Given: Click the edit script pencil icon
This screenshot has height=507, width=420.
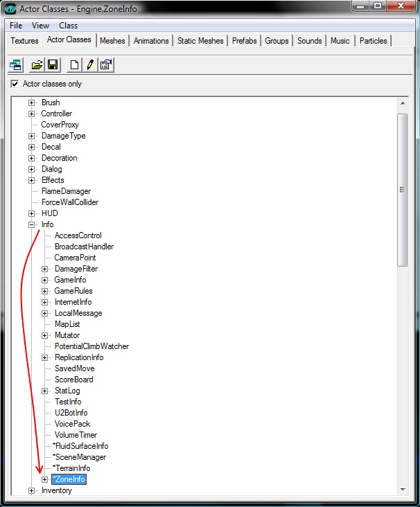Looking at the screenshot, I should [89, 65].
